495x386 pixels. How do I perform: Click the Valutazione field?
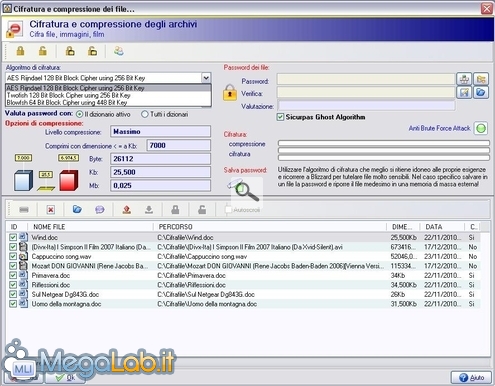[366, 106]
